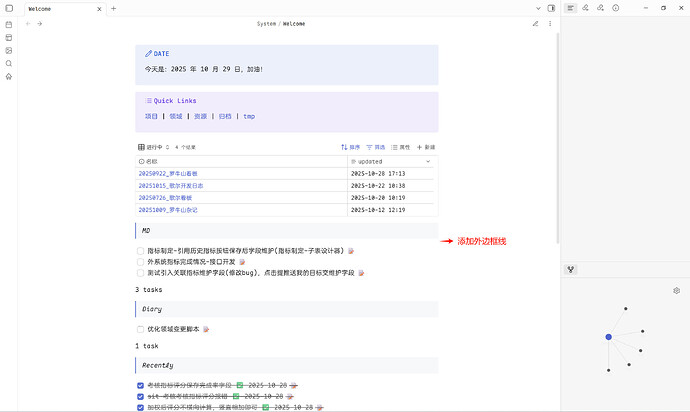690x412 pixels.
Task: Open the three-dot more options menu
Action: (x=549, y=23)
